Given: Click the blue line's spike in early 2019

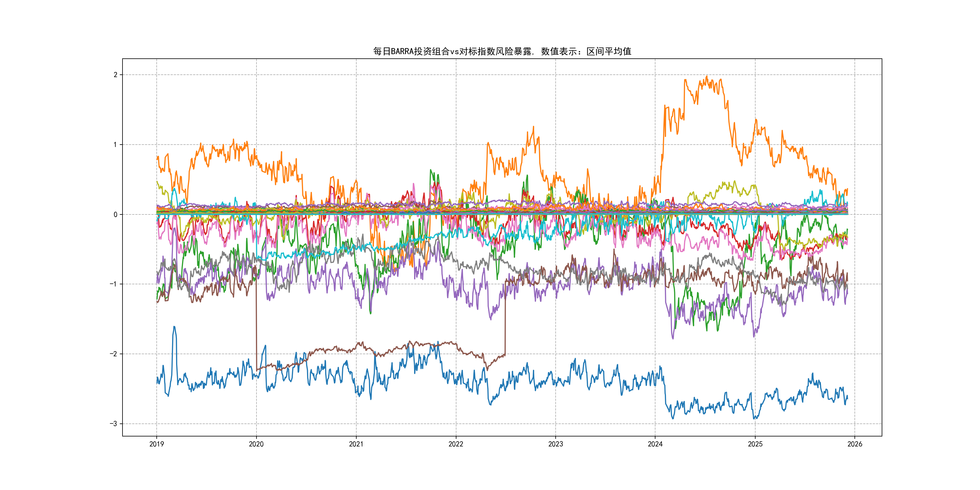Looking at the screenshot, I should [174, 327].
